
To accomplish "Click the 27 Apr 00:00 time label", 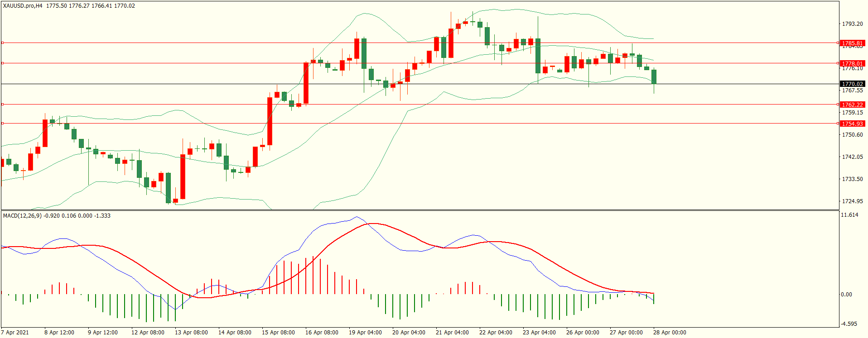I will click(626, 333).
